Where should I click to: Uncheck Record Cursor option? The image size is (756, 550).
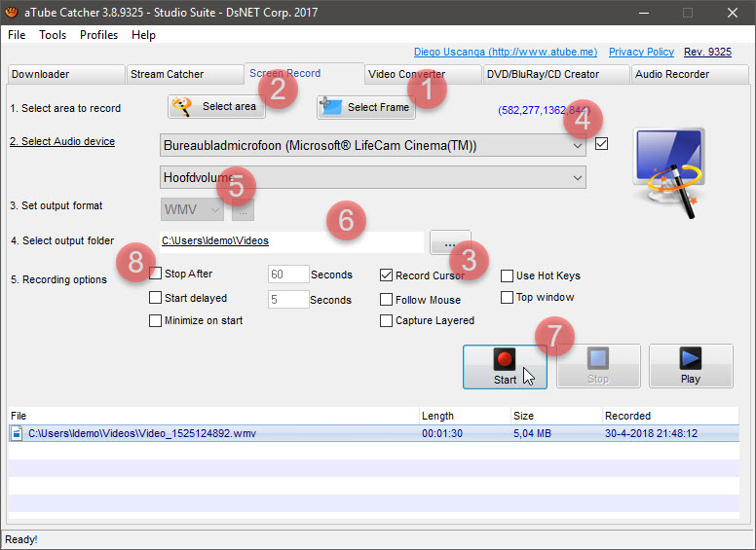coord(386,275)
